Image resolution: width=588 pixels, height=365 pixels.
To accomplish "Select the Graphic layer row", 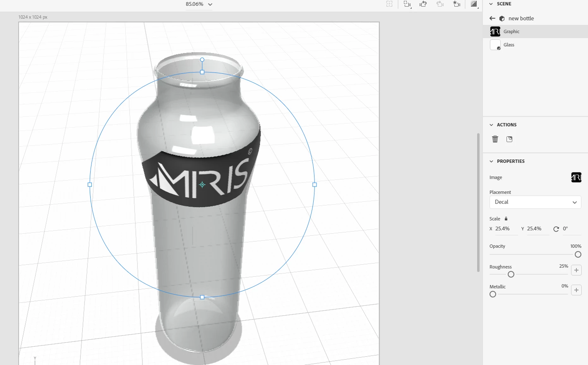I will pyautogui.click(x=535, y=31).
